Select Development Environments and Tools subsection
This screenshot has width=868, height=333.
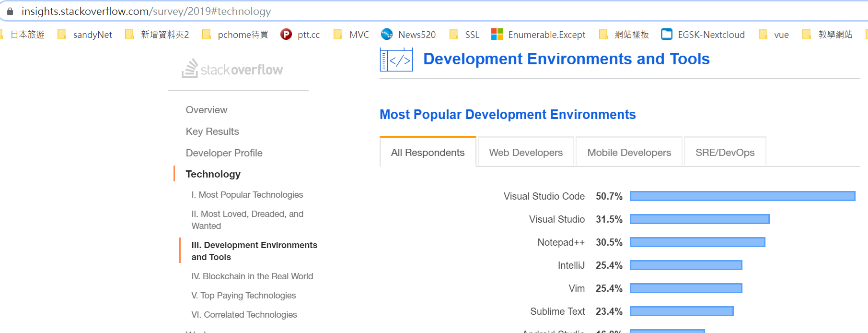point(254,251)
